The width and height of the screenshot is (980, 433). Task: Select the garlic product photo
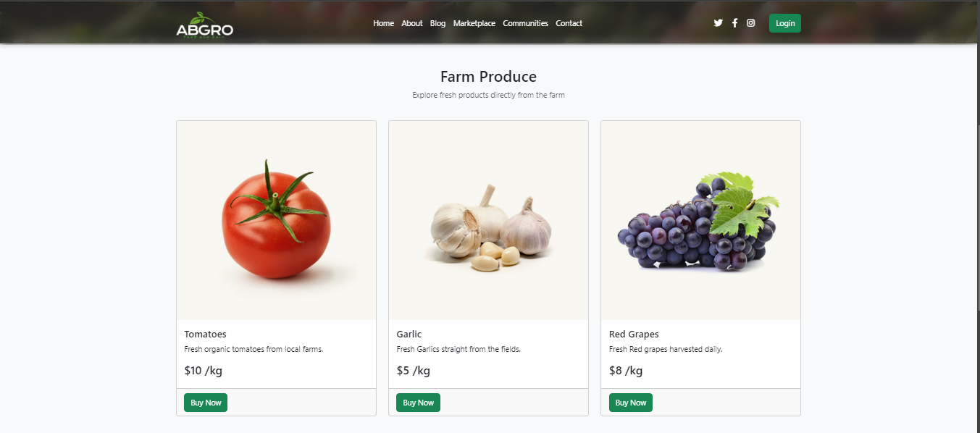coord(488,220)
